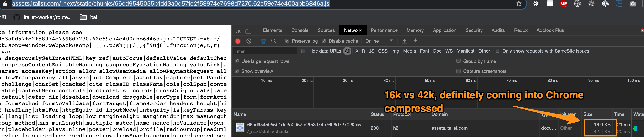Click the blue shield extension icon

605,3
